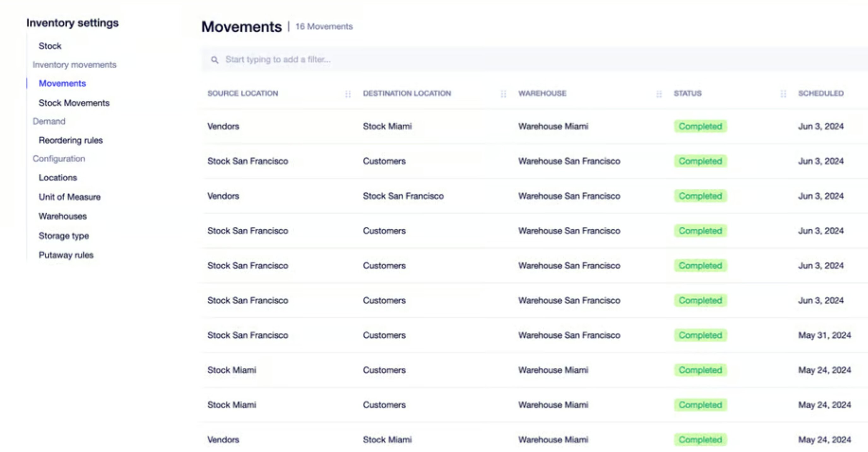Click the search magnifier icon
The image size is (868, 452).
tap(215, 60)
